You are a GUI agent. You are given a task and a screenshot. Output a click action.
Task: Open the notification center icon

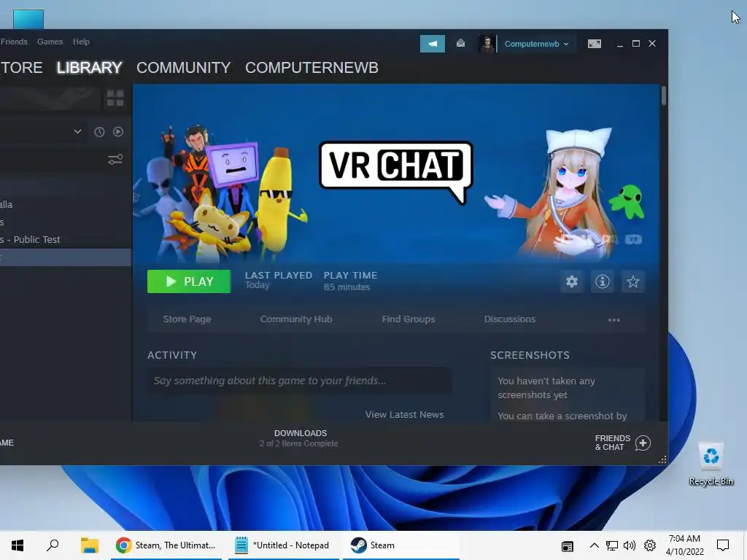pos(723,545)
